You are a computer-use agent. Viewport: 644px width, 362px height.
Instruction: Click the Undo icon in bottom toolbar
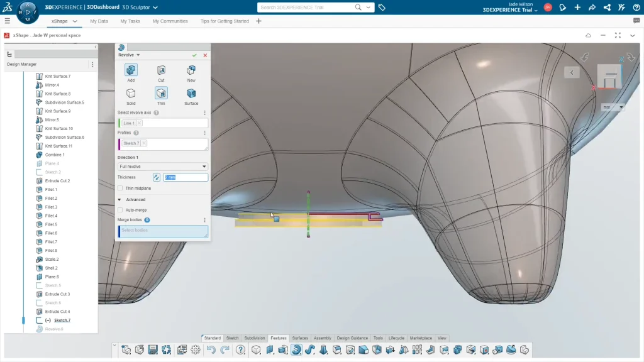pyautogui.click(x=211, y=350)
